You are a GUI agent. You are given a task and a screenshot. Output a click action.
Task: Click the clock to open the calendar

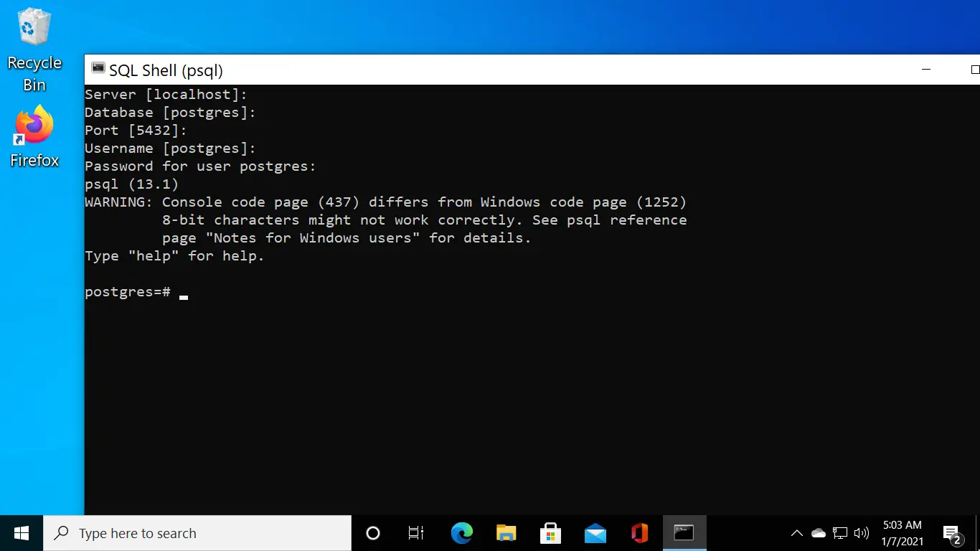pos(902,533)
